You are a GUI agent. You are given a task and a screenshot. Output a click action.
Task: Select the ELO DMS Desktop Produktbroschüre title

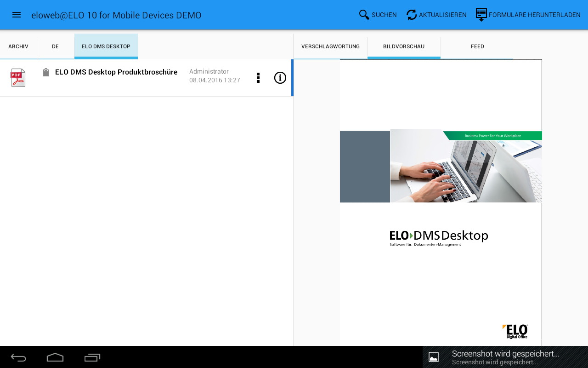pyautogui.click(x=116, y=72)
